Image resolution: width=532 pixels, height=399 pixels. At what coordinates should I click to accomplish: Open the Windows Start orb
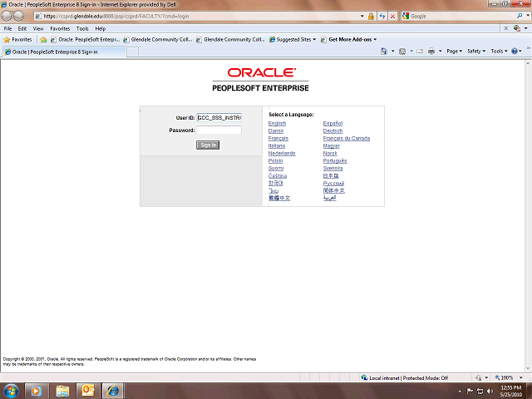click(11, 391)
